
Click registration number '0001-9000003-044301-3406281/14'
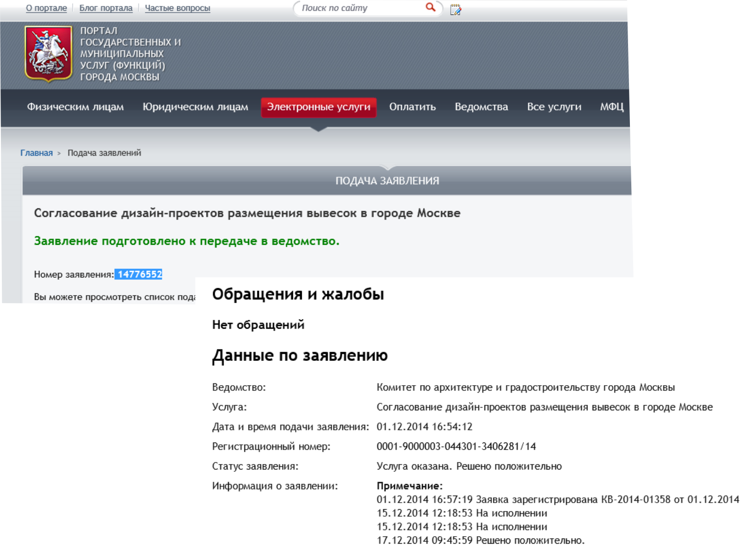pos(456,446)
